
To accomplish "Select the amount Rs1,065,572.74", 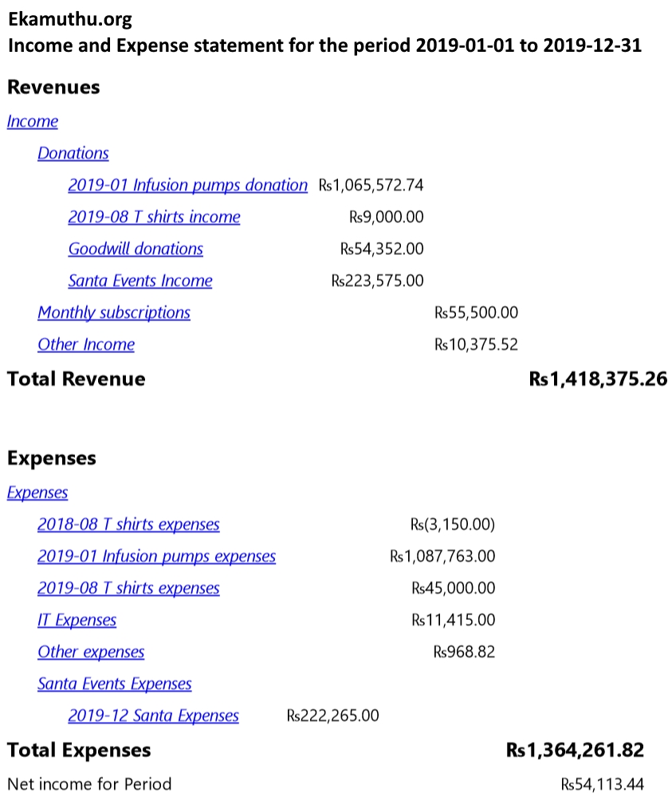I will pos(371,186).
